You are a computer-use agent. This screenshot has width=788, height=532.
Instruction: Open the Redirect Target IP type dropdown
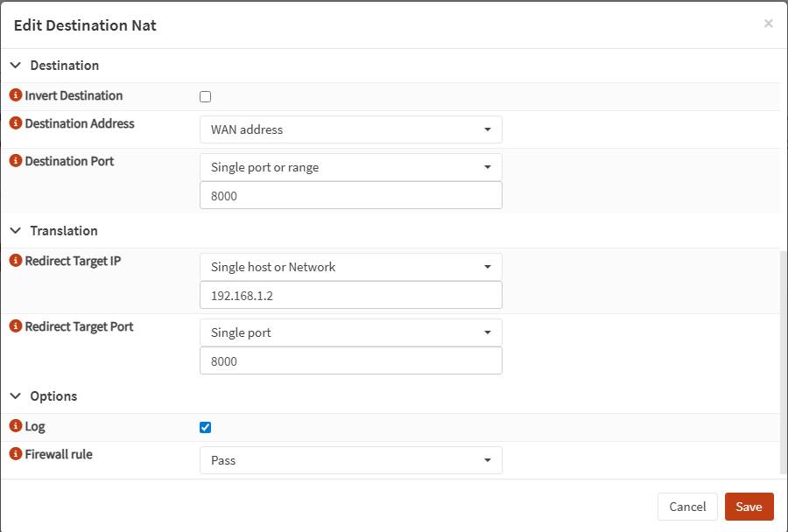[350, 267]
